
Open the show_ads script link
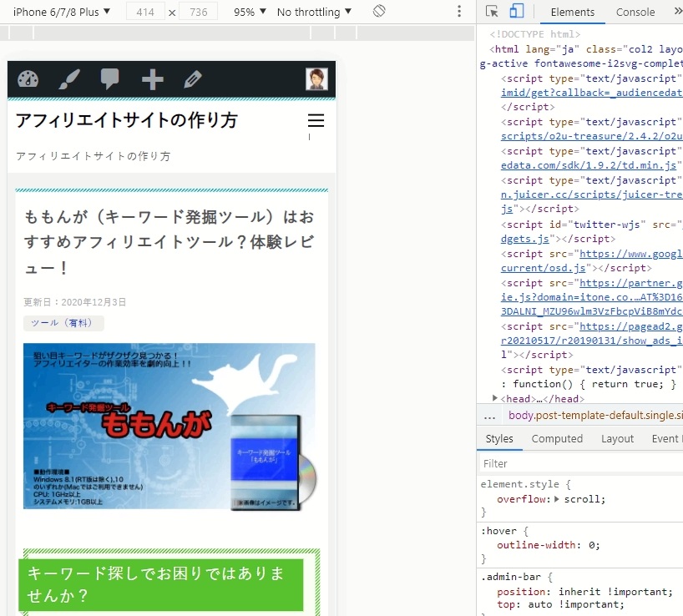coord(591,341)
